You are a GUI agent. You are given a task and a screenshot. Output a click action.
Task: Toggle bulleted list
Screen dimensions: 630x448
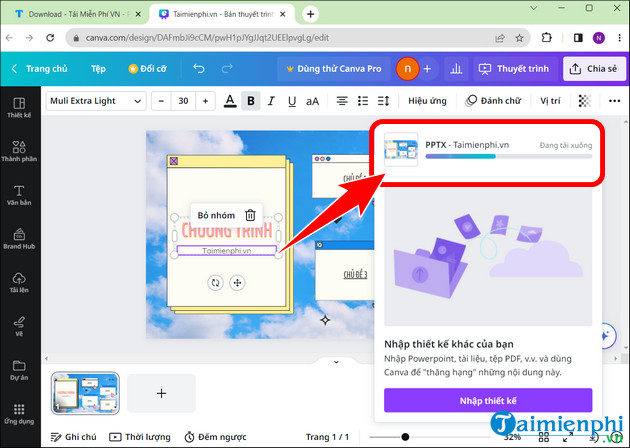pos(363,101)
